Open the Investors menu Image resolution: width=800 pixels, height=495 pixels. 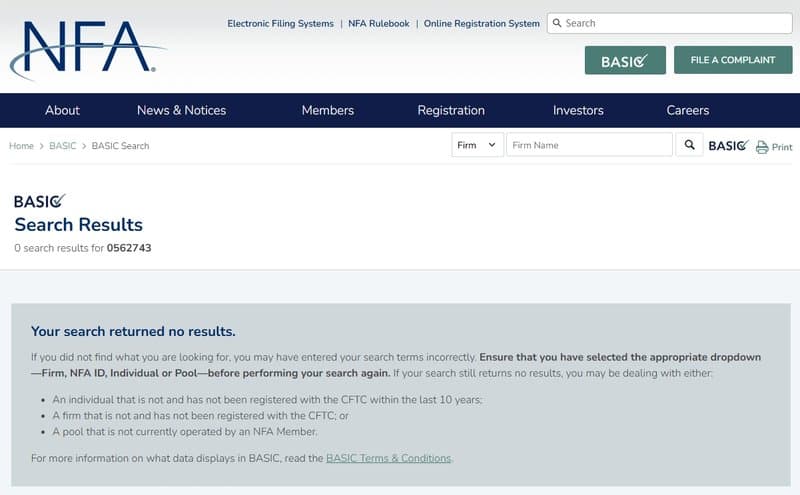[578, 110]
